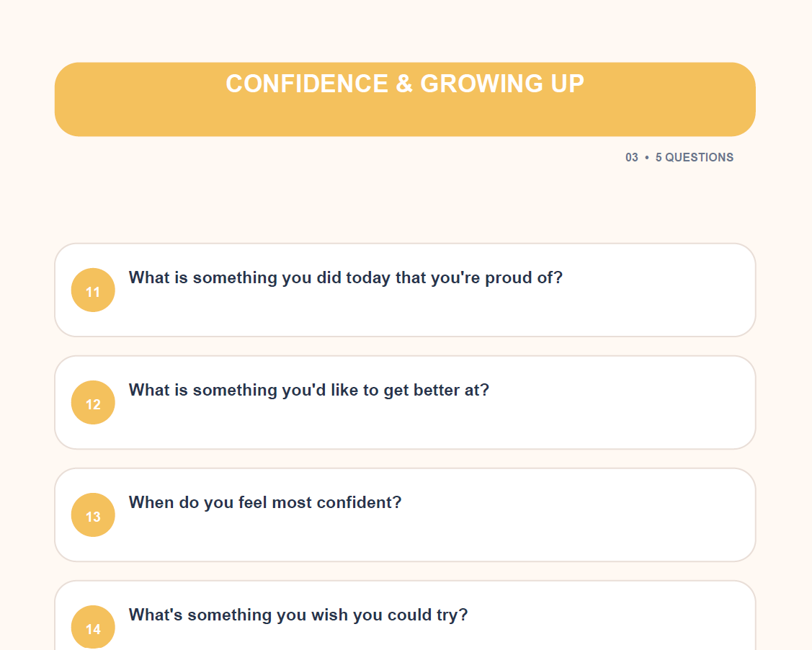Select 'When do you feel most confident?'
The width and height of the screenshot is (812, 650).
tap(265, 503)
